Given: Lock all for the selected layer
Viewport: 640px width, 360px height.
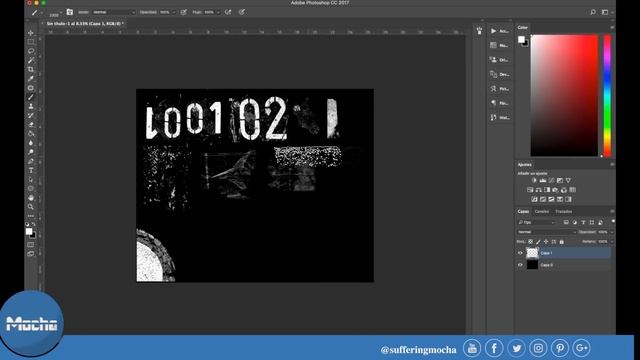Looking at the screenshot, I should point(562,242).
